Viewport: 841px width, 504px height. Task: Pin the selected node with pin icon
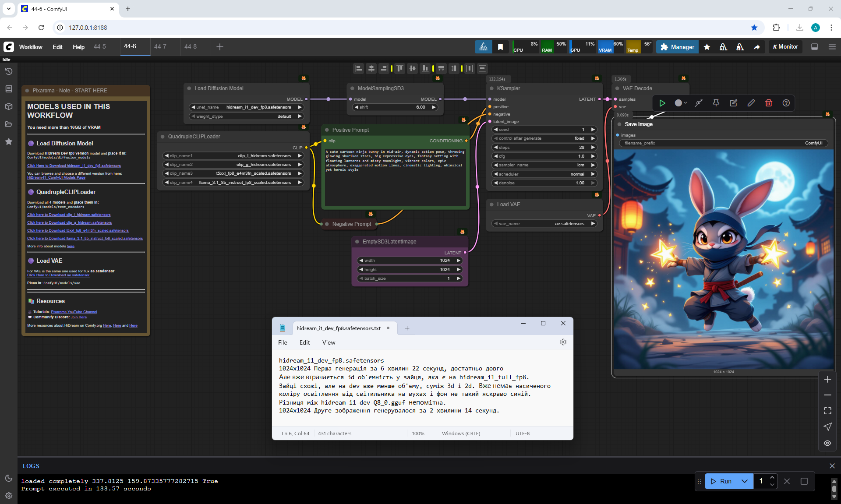point(716,103)
